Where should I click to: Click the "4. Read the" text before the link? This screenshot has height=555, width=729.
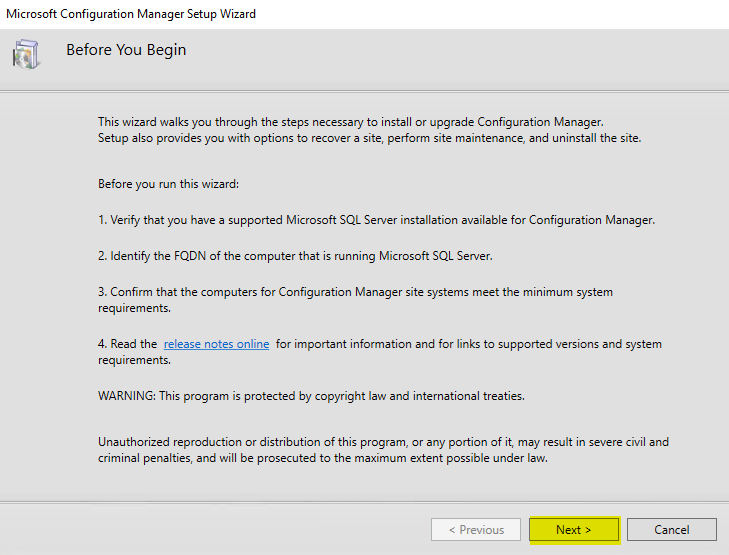(x=128, y=344)
